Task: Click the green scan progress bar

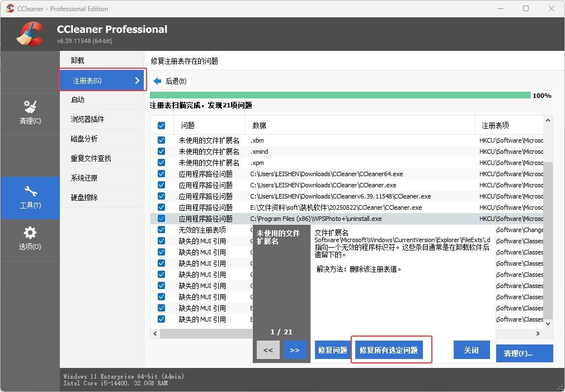Action: tap(340, 96)
